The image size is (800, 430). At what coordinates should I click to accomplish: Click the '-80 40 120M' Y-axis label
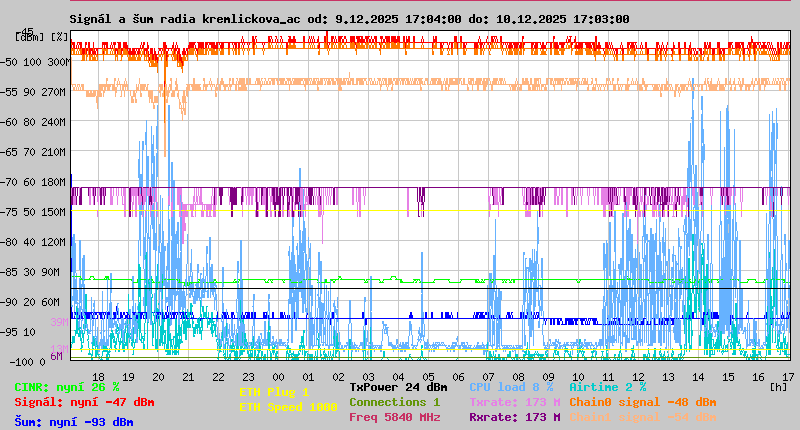(x=33, y=242)
